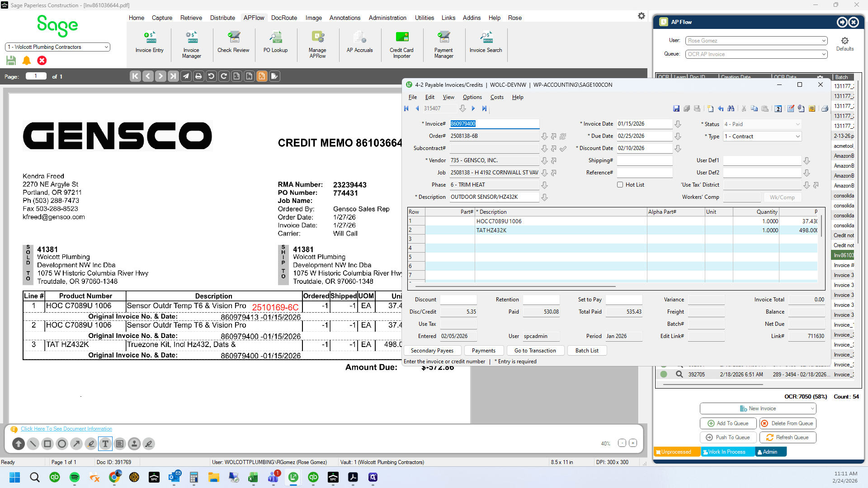Open Manage APFlow from the ribbon
The width and height of the screenshot is (868, 488).
(x=318, y=45)
